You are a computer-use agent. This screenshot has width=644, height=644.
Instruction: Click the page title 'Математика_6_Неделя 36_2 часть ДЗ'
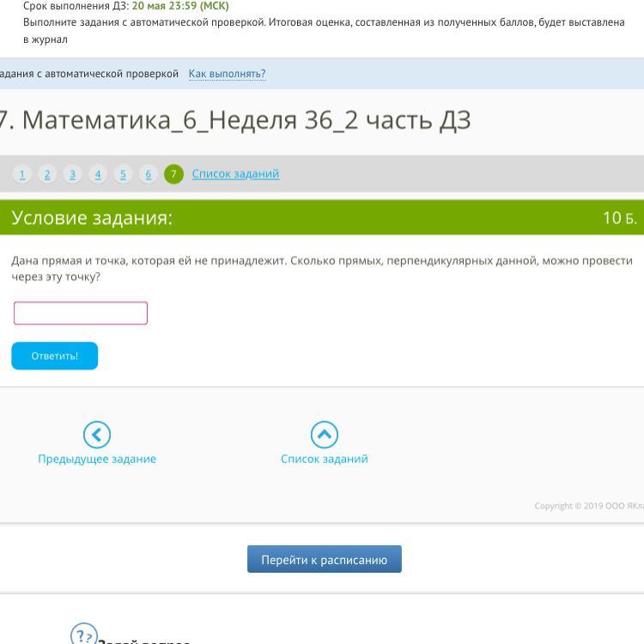(246, 120)
